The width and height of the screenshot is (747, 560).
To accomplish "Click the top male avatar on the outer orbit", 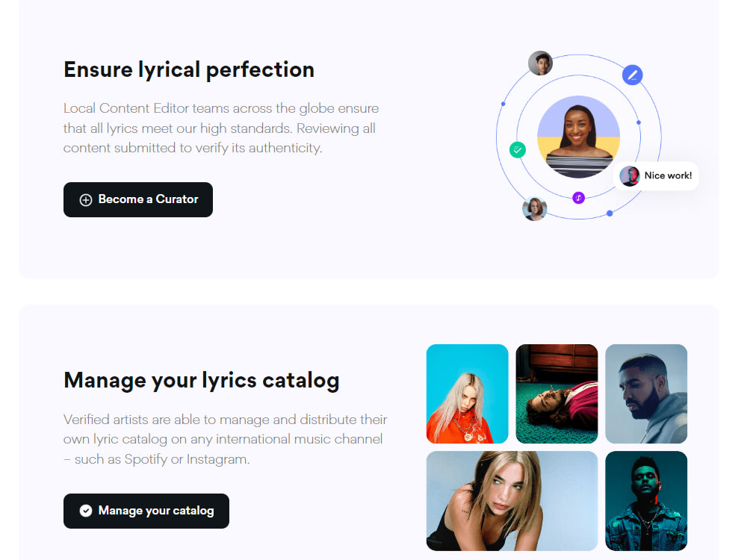I will pyautogui.click(x=540, y=63).
